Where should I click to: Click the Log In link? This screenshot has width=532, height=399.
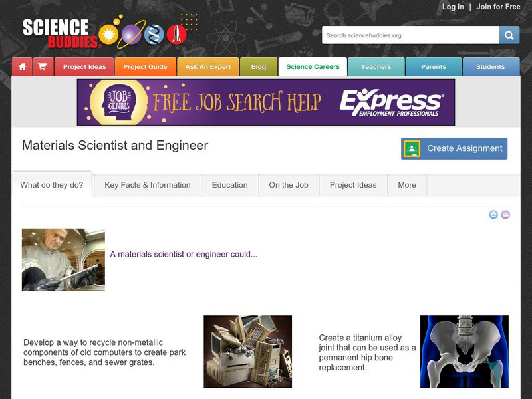pyautogui.click(x=453, y=7)
